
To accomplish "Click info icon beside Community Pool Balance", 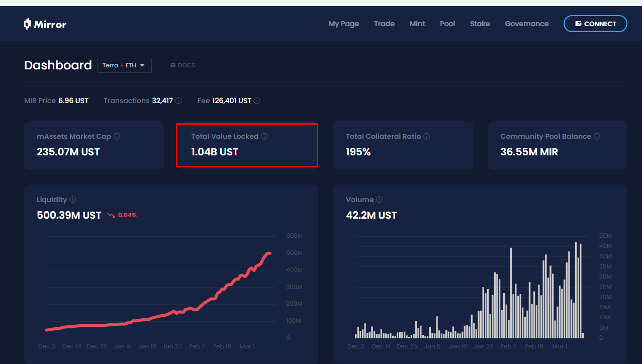I will point(597,136).
